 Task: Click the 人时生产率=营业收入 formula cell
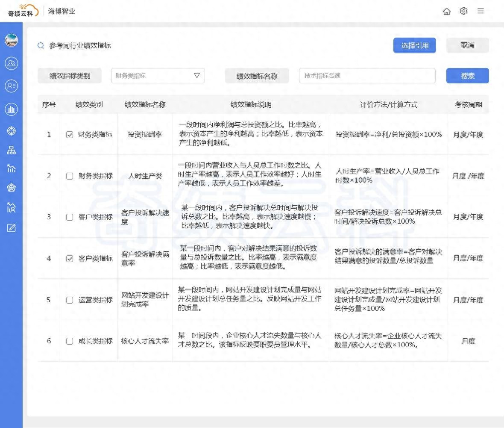coord(387,176)
